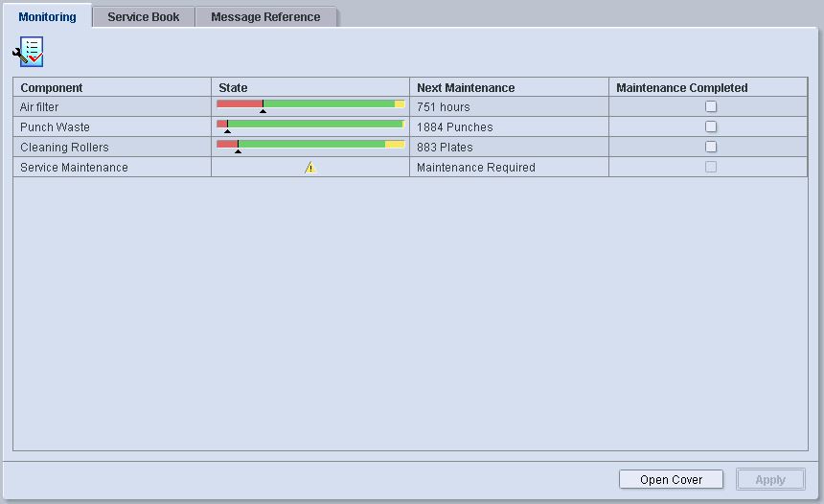Sort by the Component column header

coord(111,87)
